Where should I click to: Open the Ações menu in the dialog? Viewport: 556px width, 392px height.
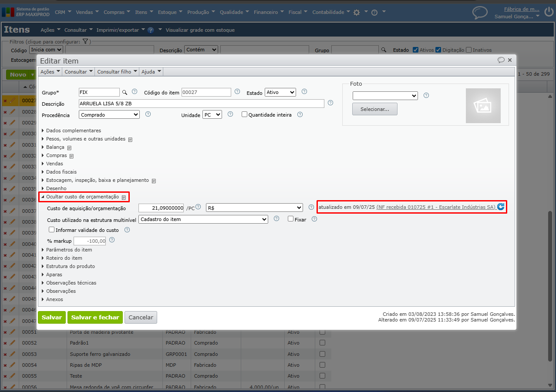50,71
